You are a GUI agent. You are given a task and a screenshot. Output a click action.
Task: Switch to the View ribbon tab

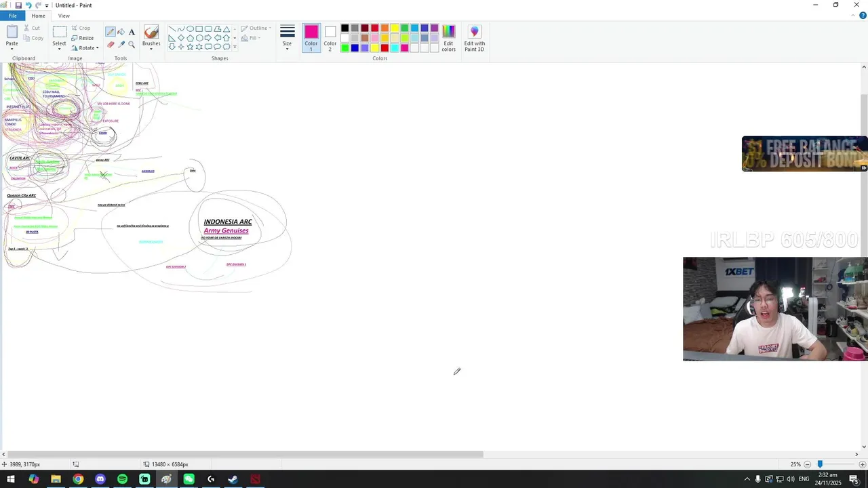[64, 16]
